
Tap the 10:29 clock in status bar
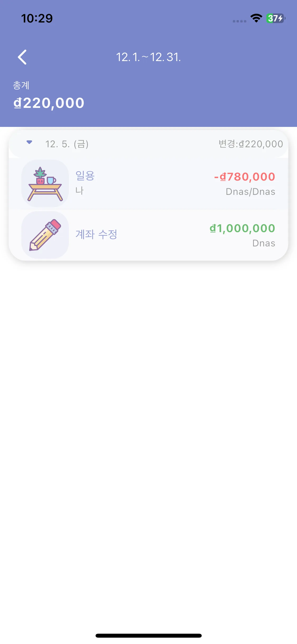point(37,18)
